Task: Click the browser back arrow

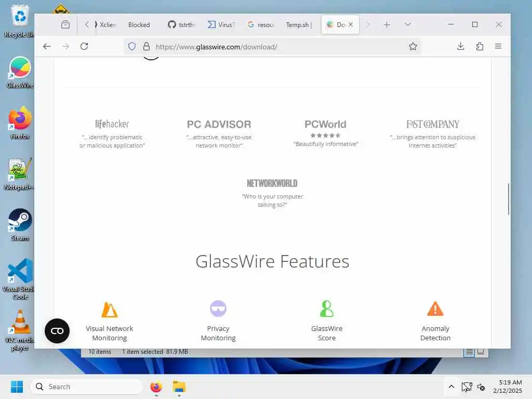Action: (x=47, y=46)
